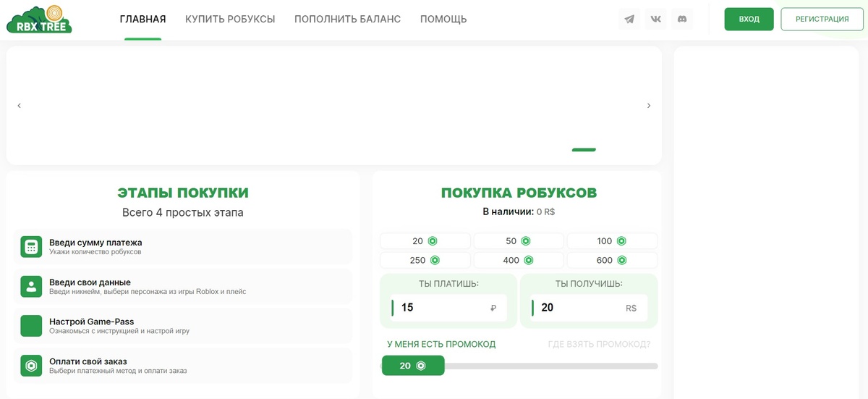Open the RBX Tree logo home link
The image size is (868, 399).
(39, 20)
